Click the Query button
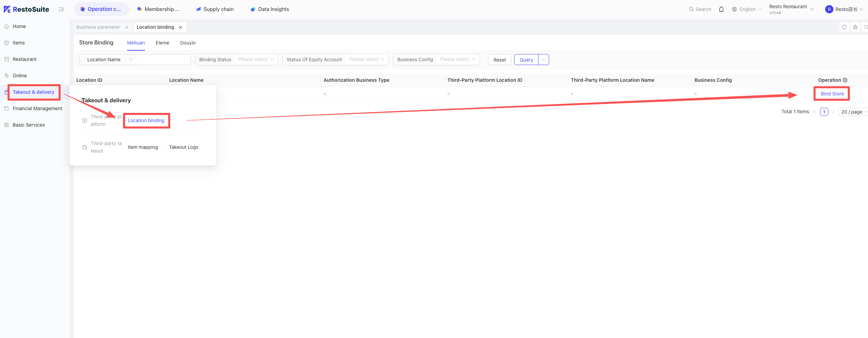868x338 pixels. coord(526,60)
